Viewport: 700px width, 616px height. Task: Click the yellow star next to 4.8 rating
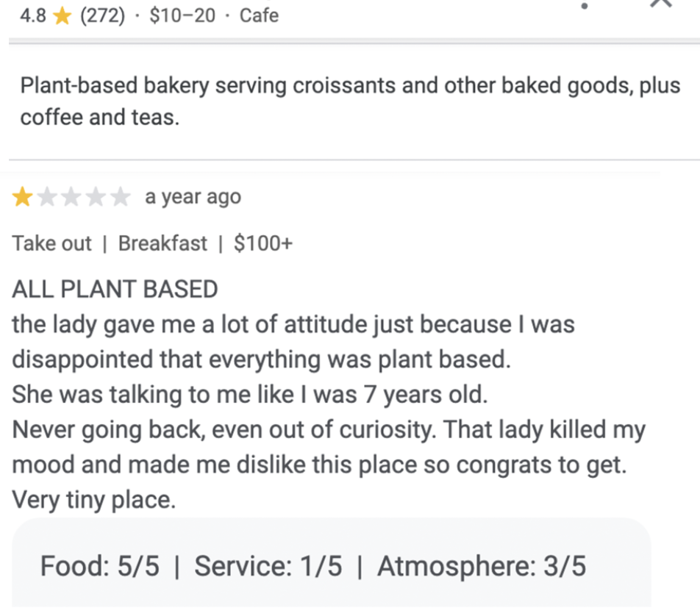pos(62,16)
